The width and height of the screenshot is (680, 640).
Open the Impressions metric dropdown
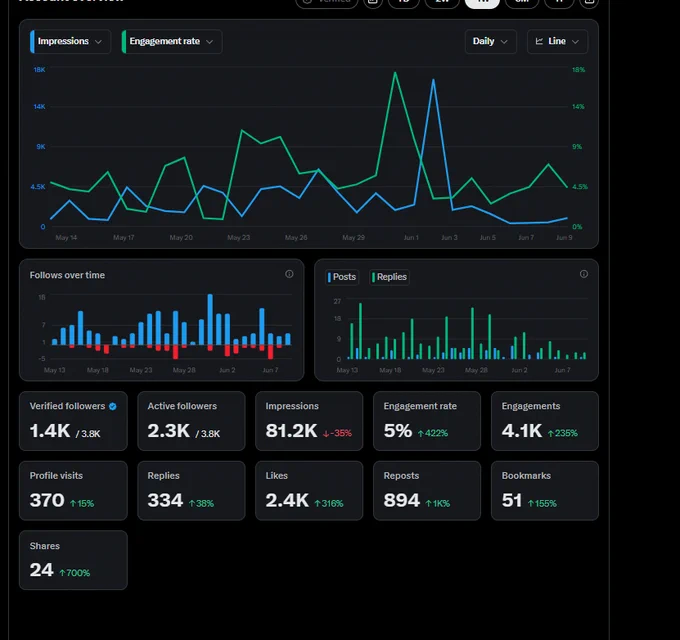(70, 42)
